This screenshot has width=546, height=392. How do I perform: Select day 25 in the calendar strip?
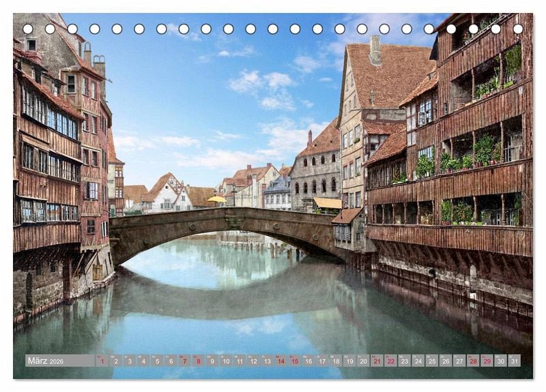pyautogui.click(x=432, y=361)
